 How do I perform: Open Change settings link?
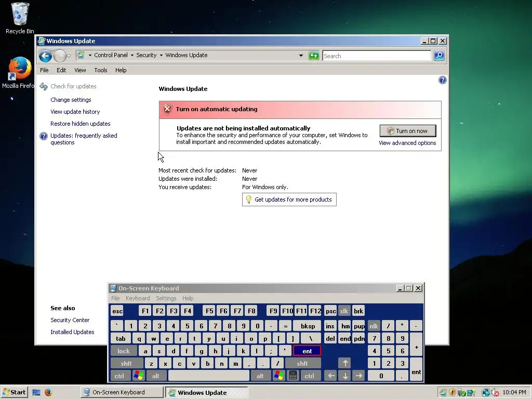(x=71, y=100)
